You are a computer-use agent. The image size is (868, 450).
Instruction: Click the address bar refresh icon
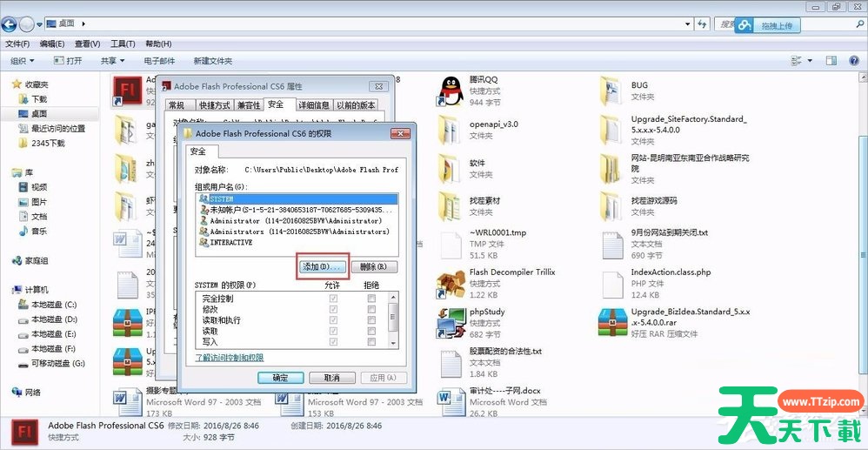(x=702, y=24)
